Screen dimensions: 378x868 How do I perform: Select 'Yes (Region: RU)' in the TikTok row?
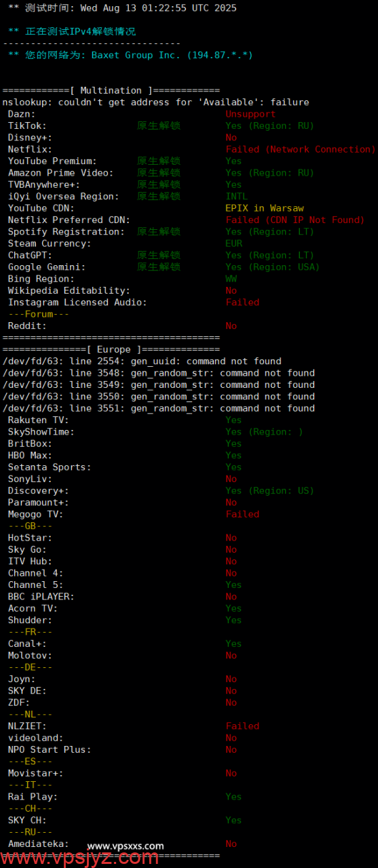pyautogui.click(x=269, y=125)
